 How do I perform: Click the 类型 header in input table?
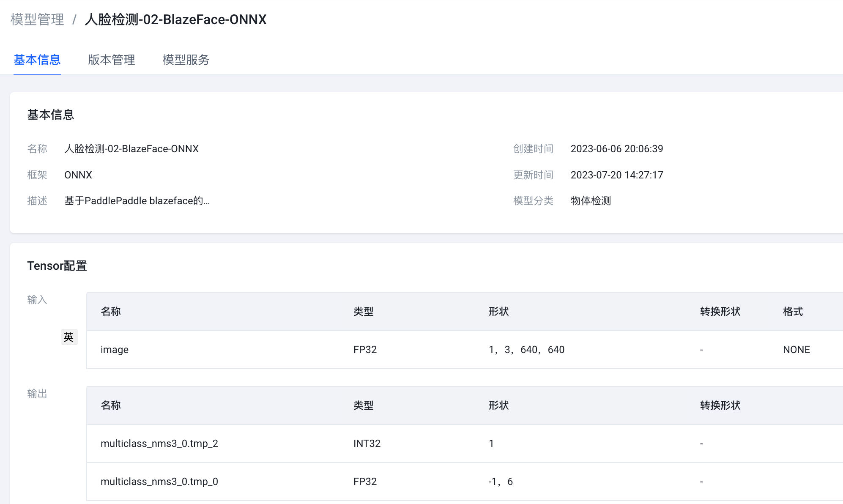click(x=363, y=312)
